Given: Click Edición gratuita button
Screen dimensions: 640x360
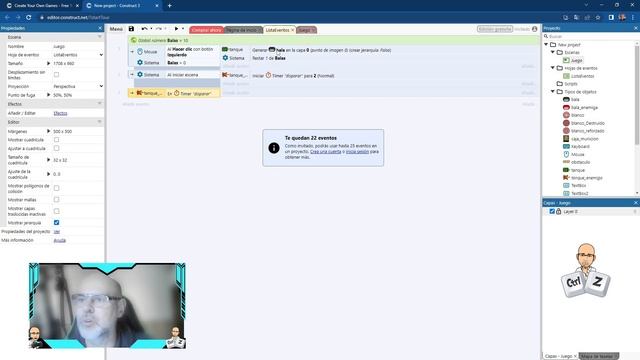Looking at the screenshot, I should (x=495, y=29).
